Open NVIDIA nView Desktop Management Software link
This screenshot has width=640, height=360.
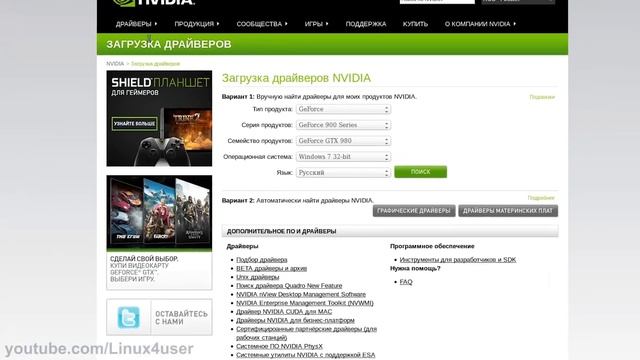301,294
